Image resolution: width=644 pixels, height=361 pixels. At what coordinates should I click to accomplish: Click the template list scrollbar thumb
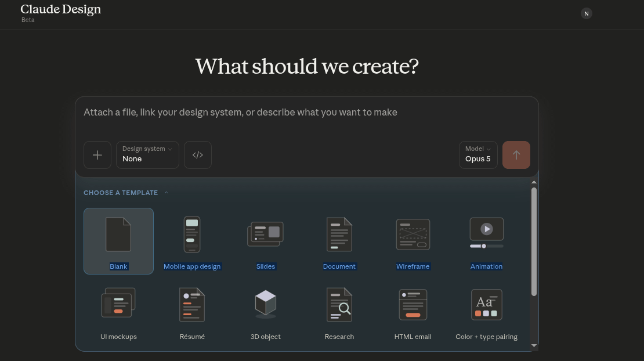(534, 241)
